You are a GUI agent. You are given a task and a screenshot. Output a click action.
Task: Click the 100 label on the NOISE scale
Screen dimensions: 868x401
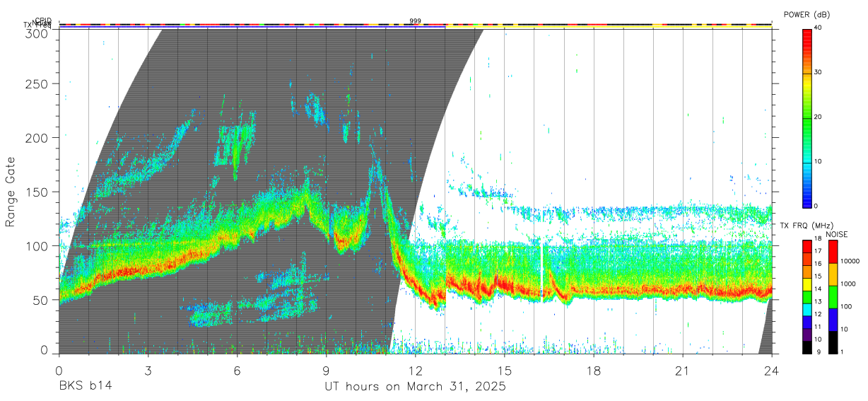pos(846,306)
